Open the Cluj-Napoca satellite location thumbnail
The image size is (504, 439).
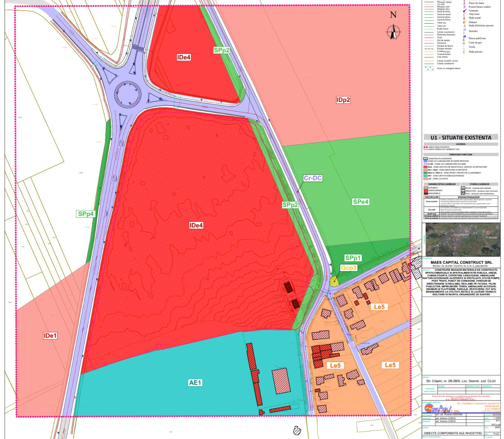point(461,240)
